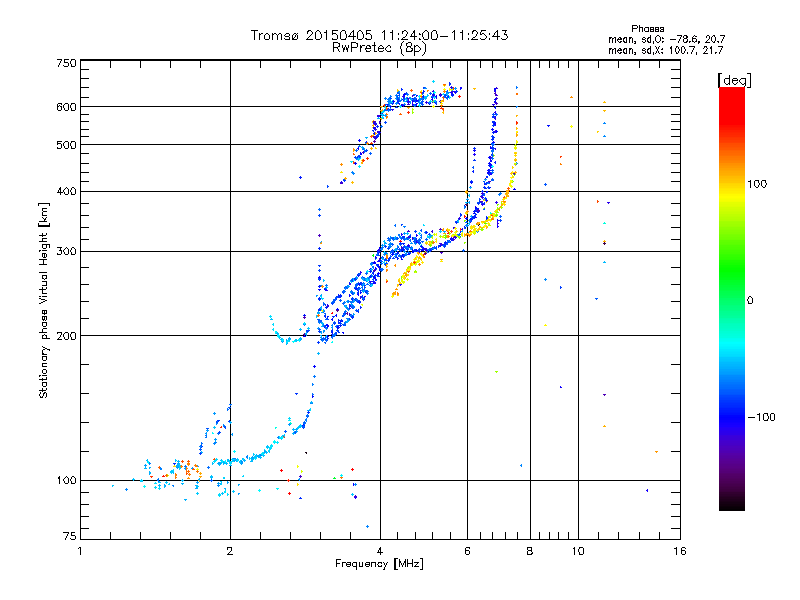Click the 'mean, sd,O: -78.6, 20.7' line
This screenshot has width=800, height=600.
(666, 39)
